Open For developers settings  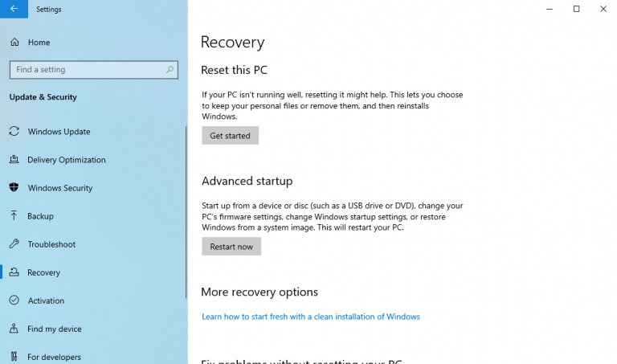click(54, 357)
